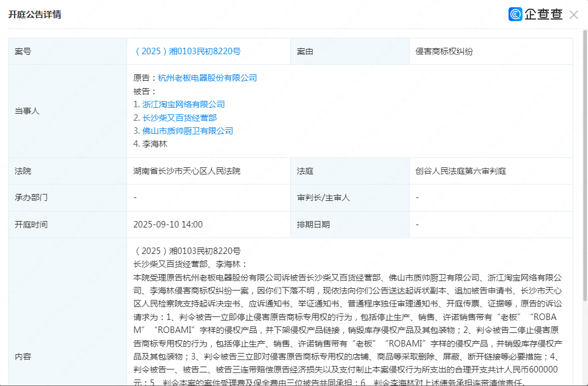Click hearing time 2025-09-10 14:00
This screenshot has width=588, height=386.
168,225
